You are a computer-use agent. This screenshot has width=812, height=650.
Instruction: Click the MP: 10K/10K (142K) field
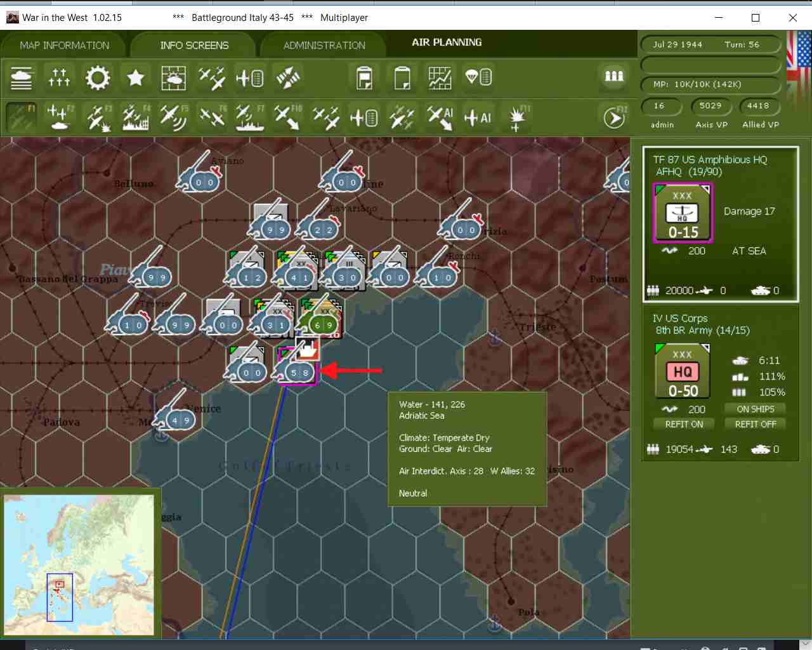[710, 84]
